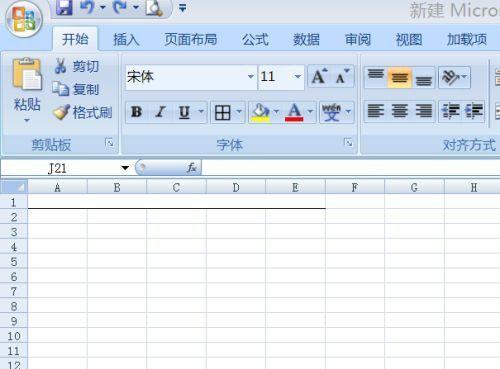Toggle middle vertical alignment

point(400,78)
